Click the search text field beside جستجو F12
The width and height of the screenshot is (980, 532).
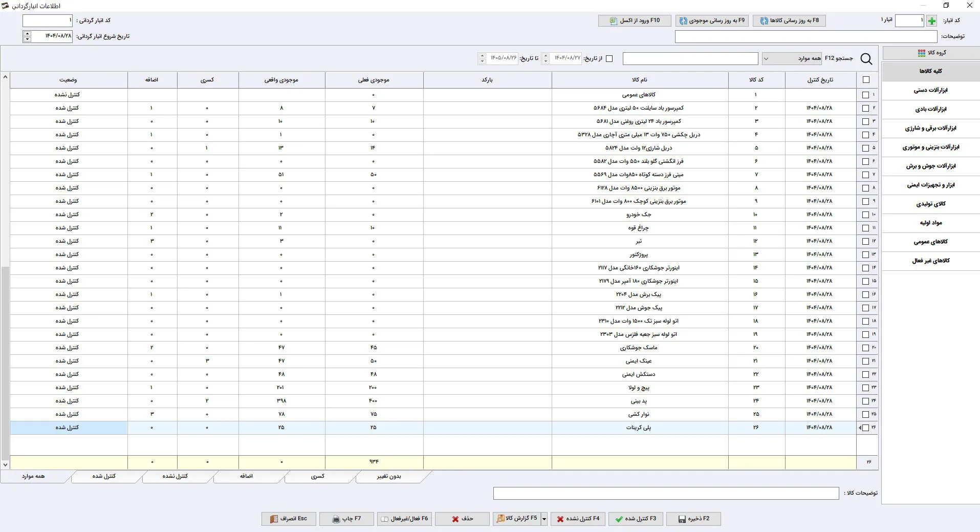pos(690,59)
